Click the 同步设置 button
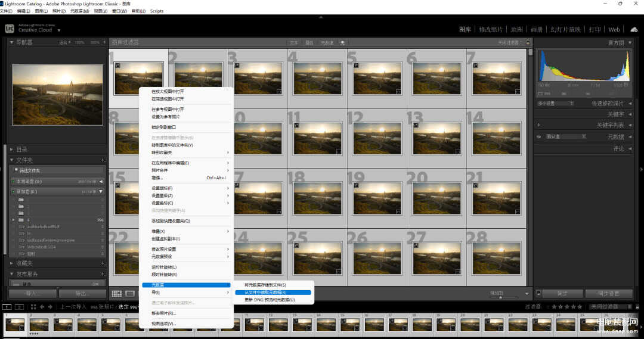 (609, 294)
